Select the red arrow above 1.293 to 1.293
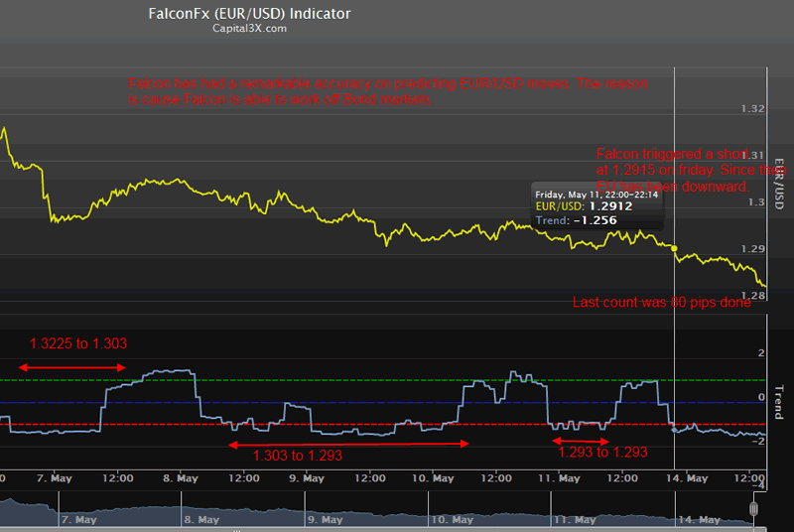 pyautogui.click(x=582, y=441)
